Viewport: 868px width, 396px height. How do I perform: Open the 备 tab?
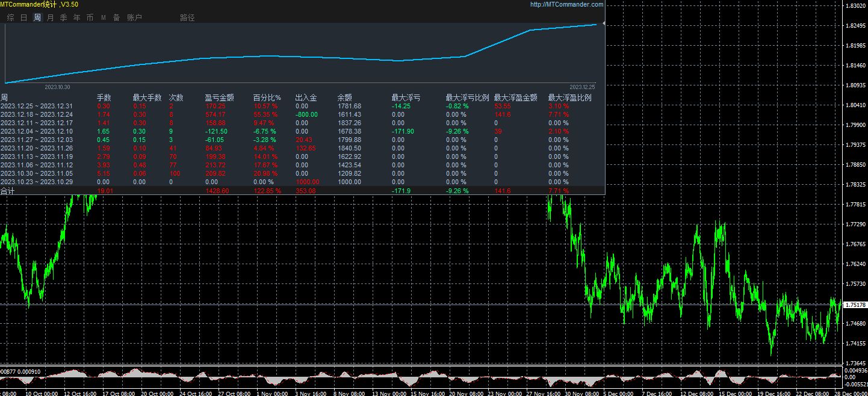point(116,17)
